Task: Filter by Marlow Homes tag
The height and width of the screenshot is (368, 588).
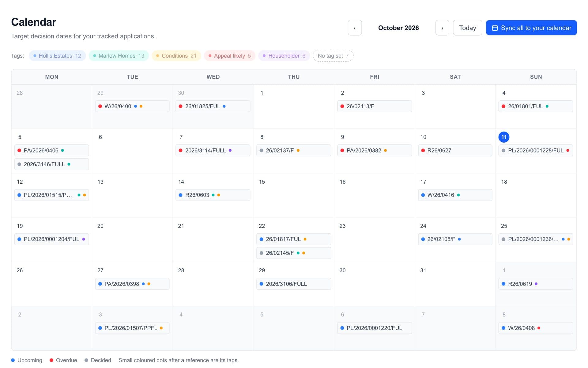Action: [119, 56]
